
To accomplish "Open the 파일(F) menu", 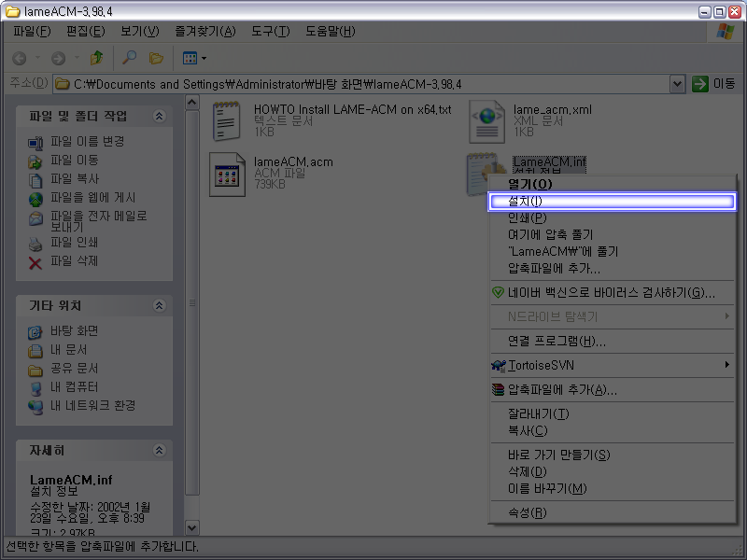I will pyautogui.click(x=32, y=32).
